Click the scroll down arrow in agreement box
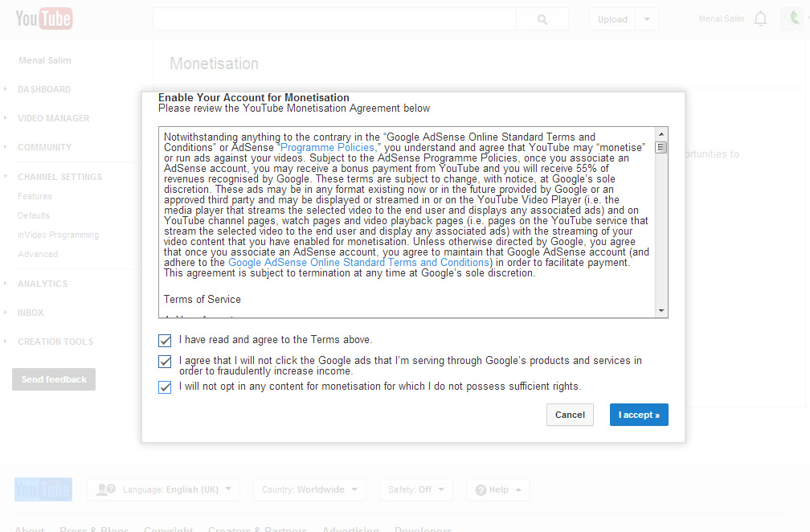This screenshot has height=532, width=810. (661, 311)
